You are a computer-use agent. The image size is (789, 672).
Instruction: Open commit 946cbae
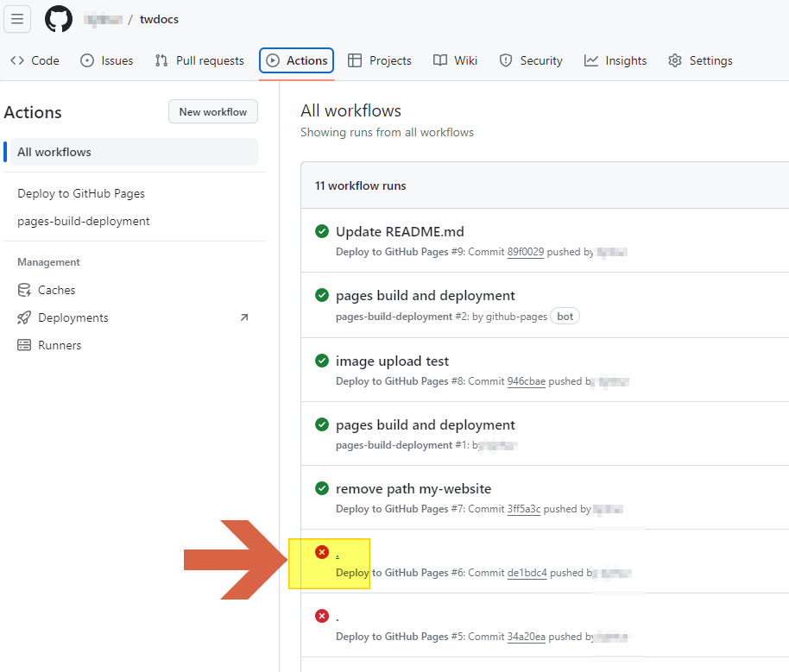526,381
